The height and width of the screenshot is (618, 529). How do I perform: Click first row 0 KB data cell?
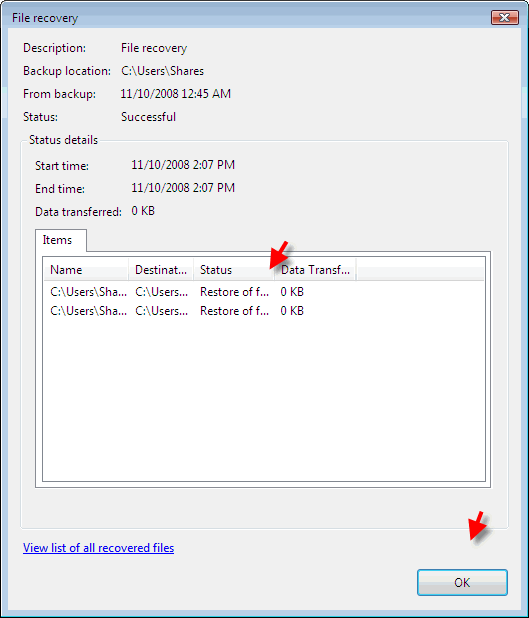click(x=292, y=292)
